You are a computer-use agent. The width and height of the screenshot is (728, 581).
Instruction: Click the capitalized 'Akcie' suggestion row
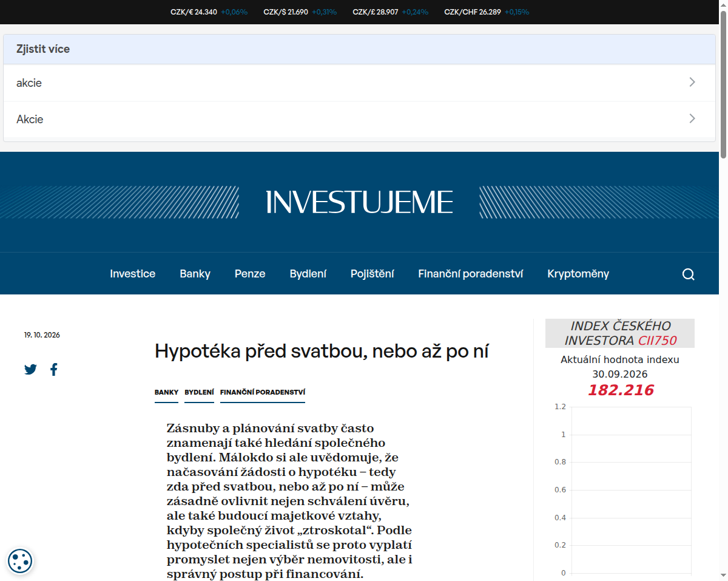click(x=359, y=120)
